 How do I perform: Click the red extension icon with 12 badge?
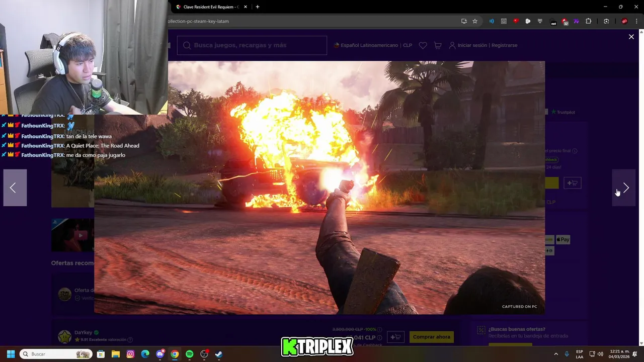point(565,21)
